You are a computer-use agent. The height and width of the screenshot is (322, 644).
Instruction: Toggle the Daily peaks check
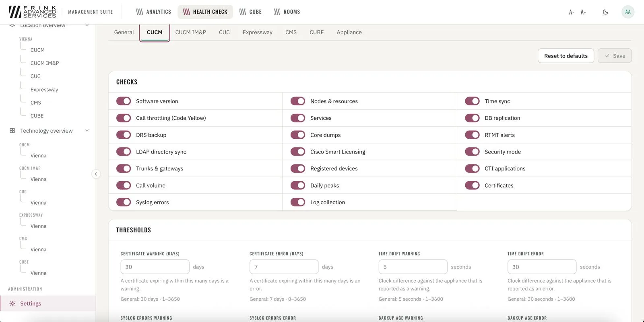pos(298,185)
